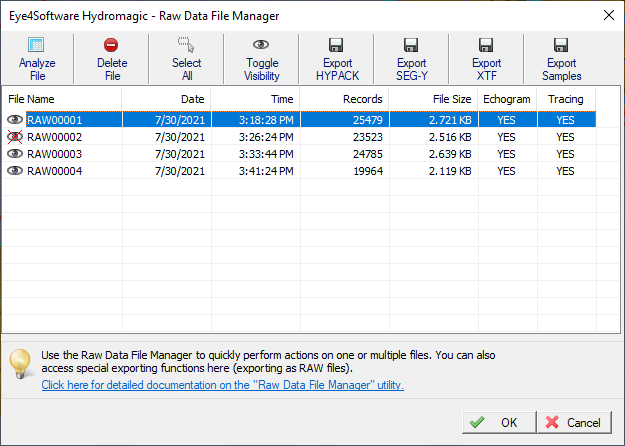The height and width of the screenshot is (446, 625).
Task: Export selected file to HYPACK
Action: click(x=337, y=59)
